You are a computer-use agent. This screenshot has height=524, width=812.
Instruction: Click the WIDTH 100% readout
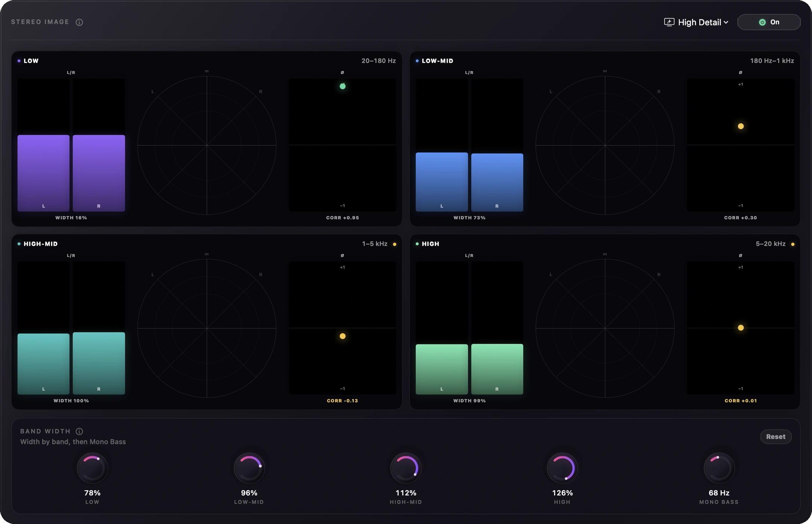click(x=71, y=401)
